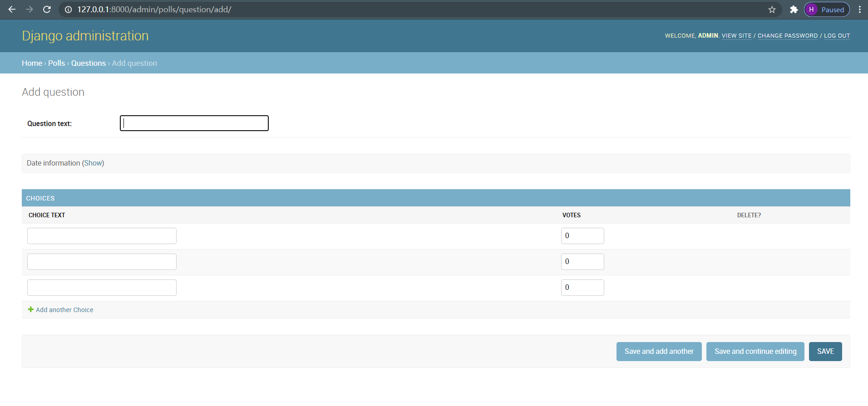The width and height of the screenshot is (868, 406).
Task: Click the green plus Add another Choice icon
Action: (31, 309)
